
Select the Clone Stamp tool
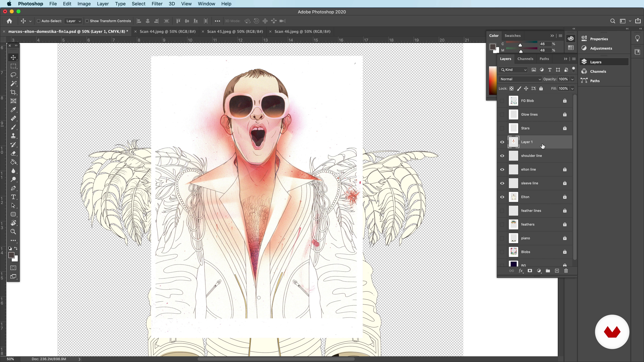tap(13, 136)
